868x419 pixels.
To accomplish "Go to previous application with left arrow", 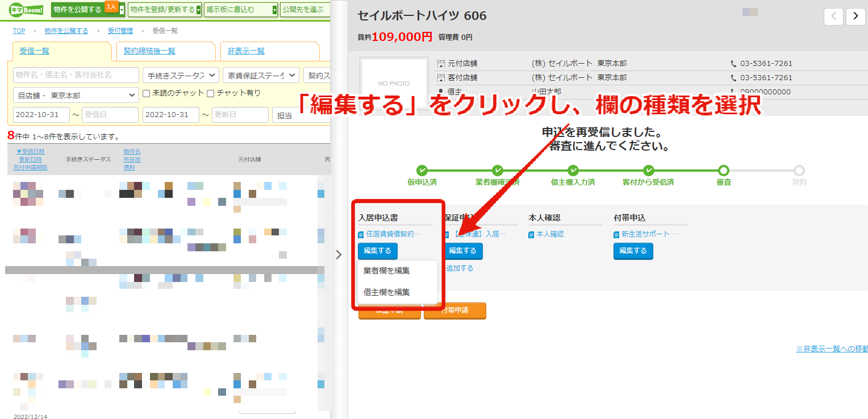I will tap(833, 16).
